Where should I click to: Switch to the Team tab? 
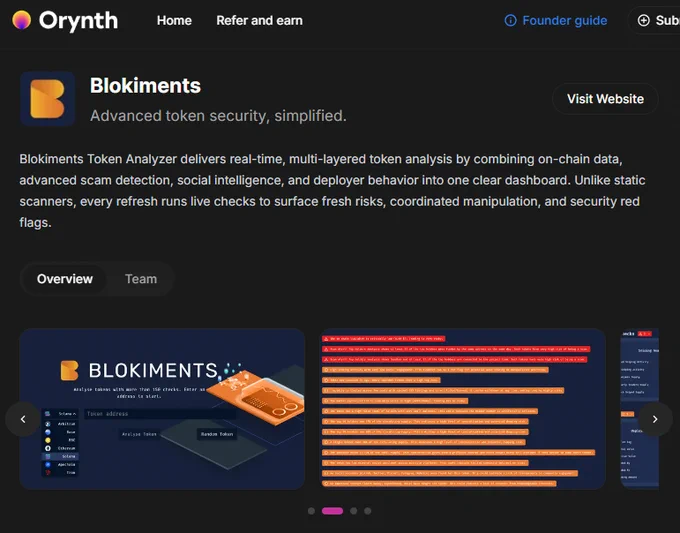point(141,279)
